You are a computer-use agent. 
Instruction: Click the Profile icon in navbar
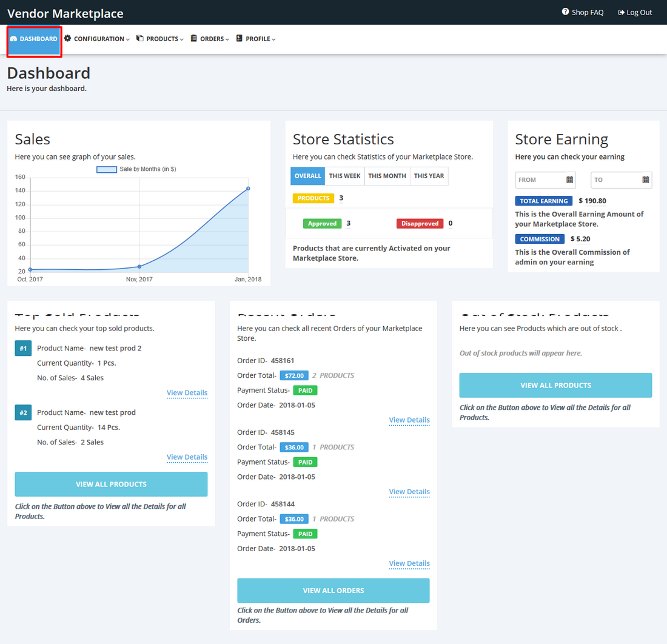240,38
